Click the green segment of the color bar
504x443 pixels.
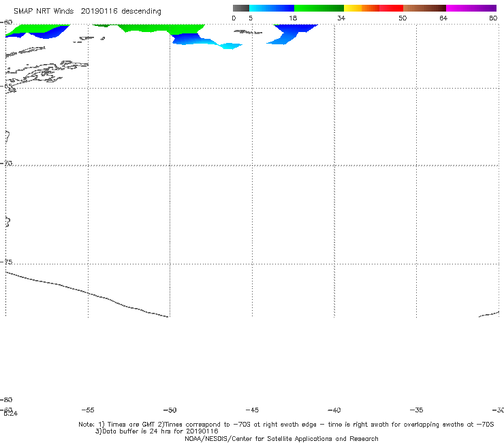[x=319, y=8]
